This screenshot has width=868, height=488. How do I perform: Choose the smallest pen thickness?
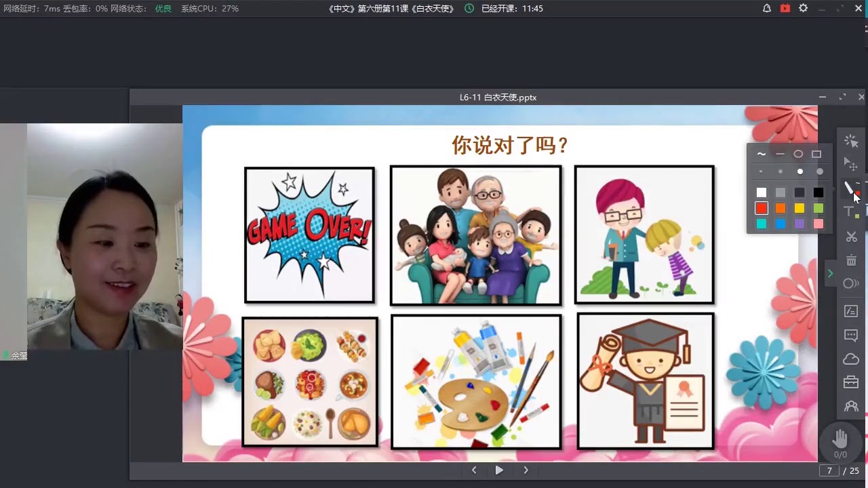tap(761, 171)
